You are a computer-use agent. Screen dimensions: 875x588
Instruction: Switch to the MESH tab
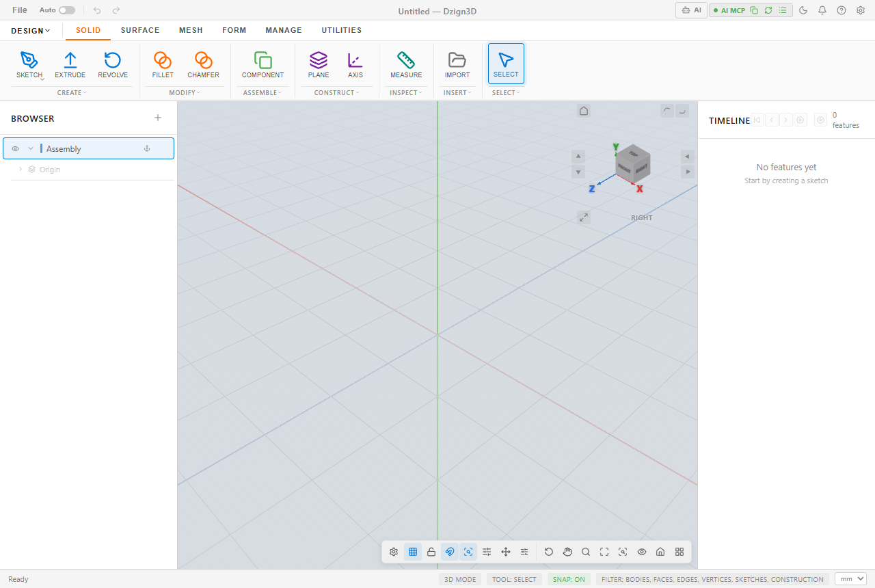pos(191,30)
